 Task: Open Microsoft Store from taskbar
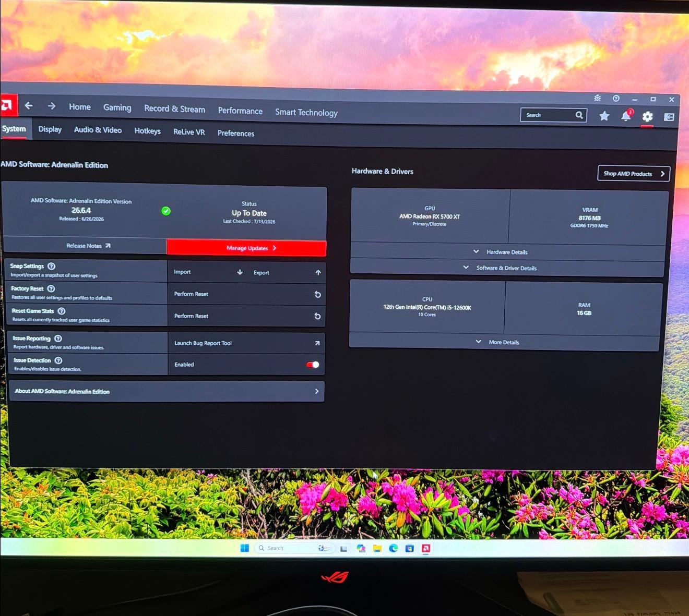[409, 548]
